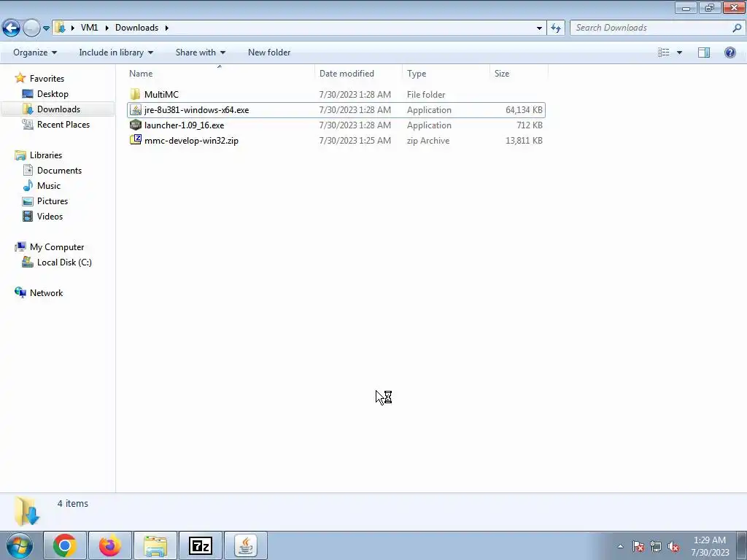Open Desktop in Favorites
Image resolution: width=747 pixels, height=560 pixels.
click(x=53, y=94)
